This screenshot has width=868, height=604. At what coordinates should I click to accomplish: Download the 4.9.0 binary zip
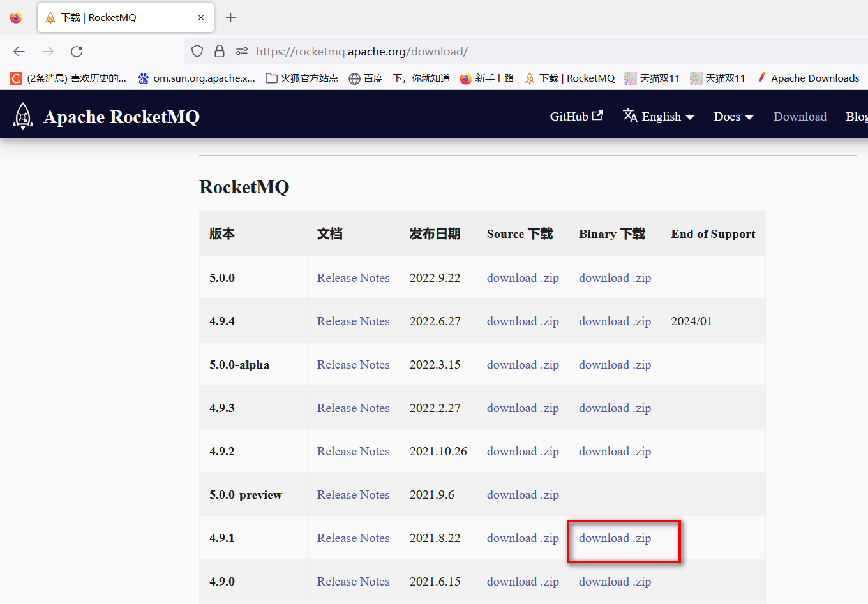tap(615, 582)
